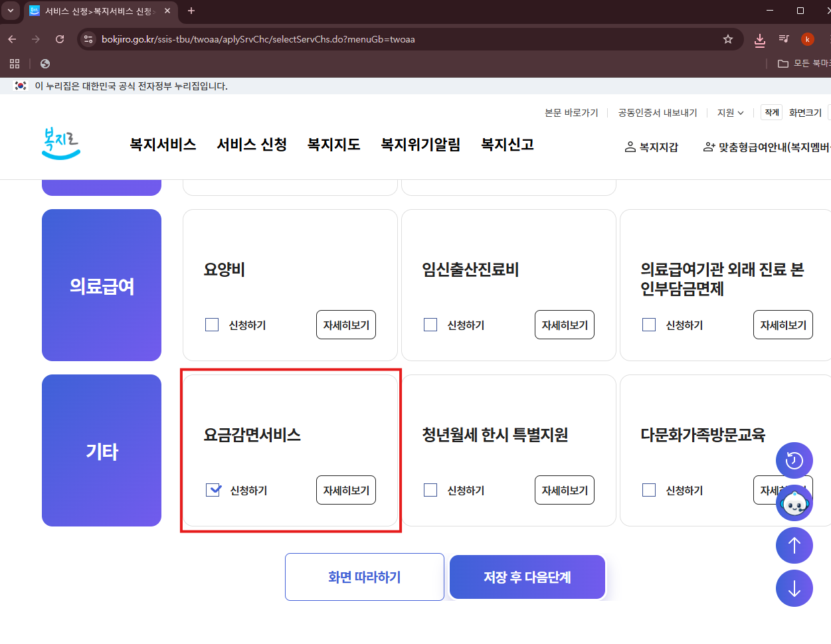Open site permissions in the address bar
This screenshot has width=831, height=644.
click(88, 39)
